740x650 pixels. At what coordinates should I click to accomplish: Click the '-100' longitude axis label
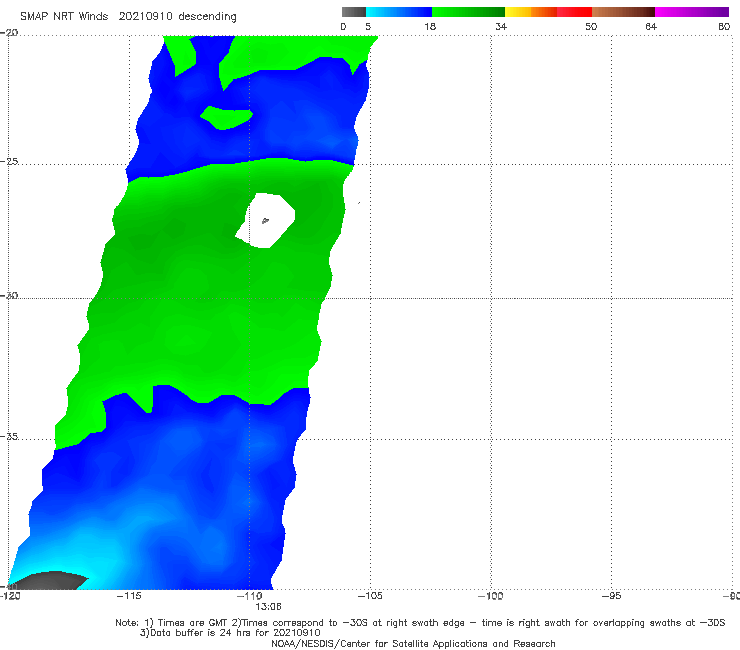490,596
